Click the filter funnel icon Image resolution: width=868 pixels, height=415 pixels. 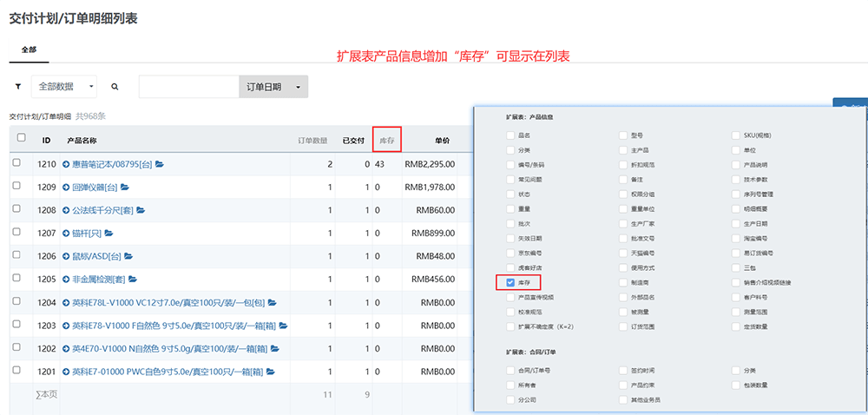[x=18, y=87]
